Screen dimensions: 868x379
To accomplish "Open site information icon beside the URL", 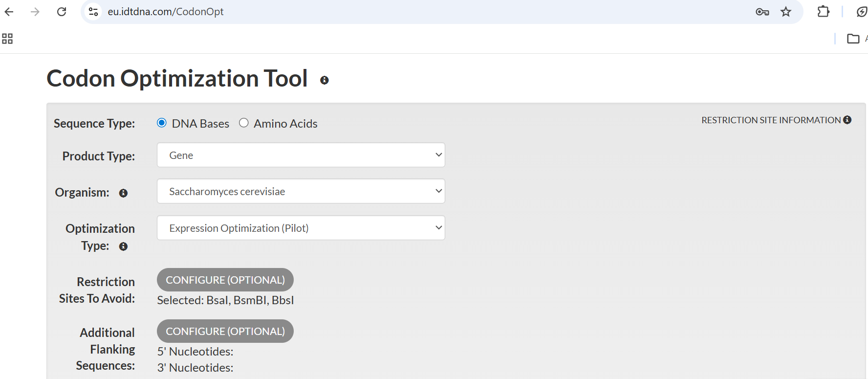I will [93, 12].
